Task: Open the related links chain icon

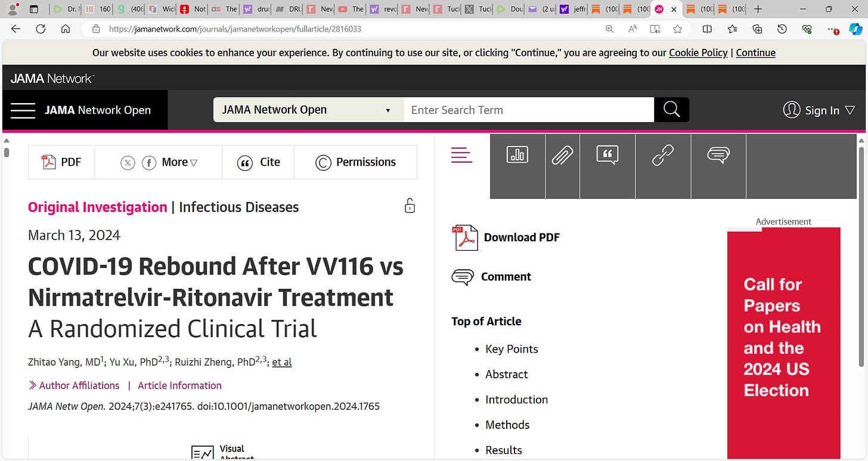Action: 663,155
